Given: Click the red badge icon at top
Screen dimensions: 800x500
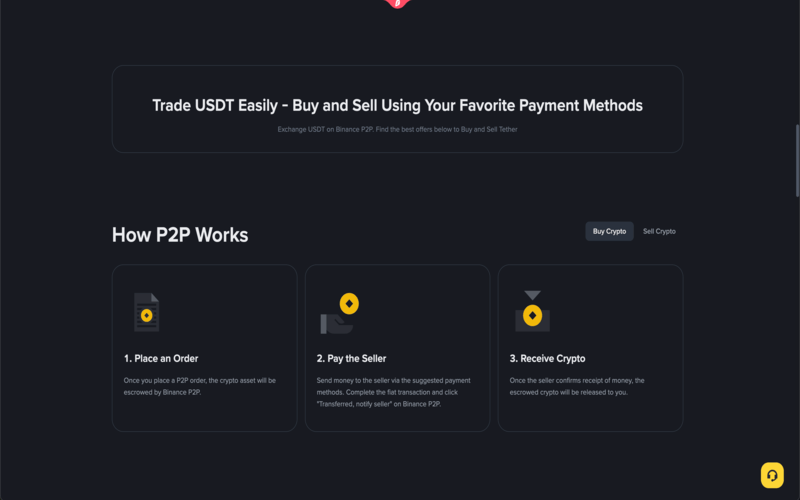Looking at the screenshot, I should 398,4.
